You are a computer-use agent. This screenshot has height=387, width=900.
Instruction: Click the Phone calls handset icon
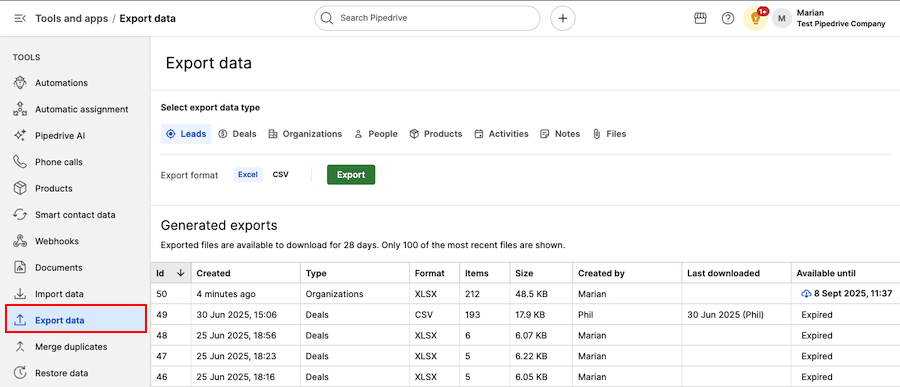click(x=20, y=162)
